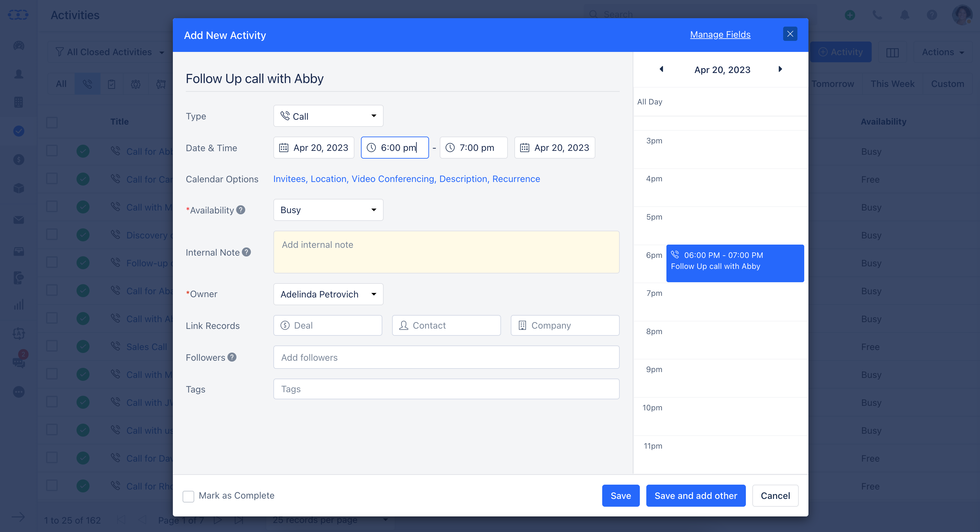Click the Deal link record field
The image size is (980, 532).
tap(328, 326)
